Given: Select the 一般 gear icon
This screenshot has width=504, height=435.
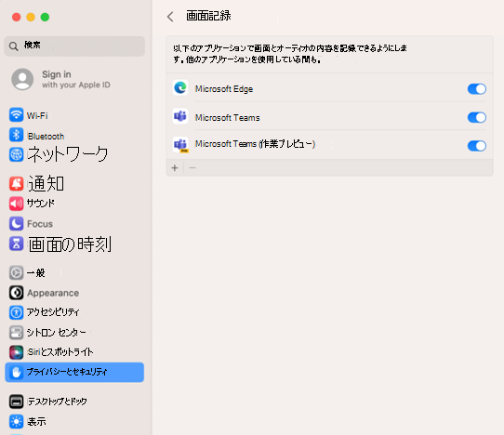Looking at the screenshot, I should [x=16, y=272].
